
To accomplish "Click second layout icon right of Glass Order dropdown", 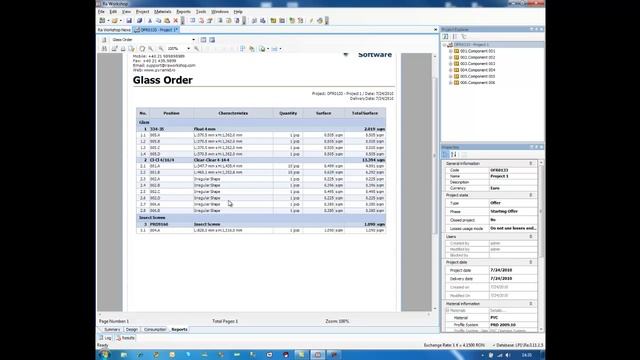I will (x=212, y=40).
